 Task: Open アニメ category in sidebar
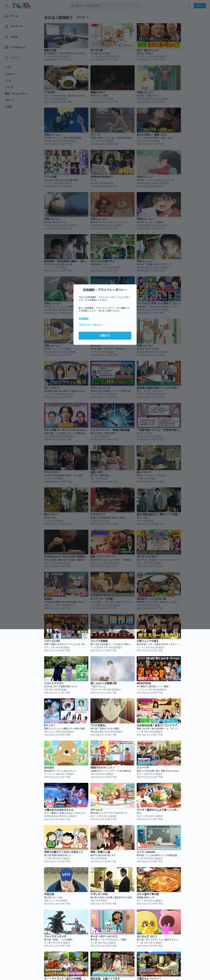(x=8, y=81)
